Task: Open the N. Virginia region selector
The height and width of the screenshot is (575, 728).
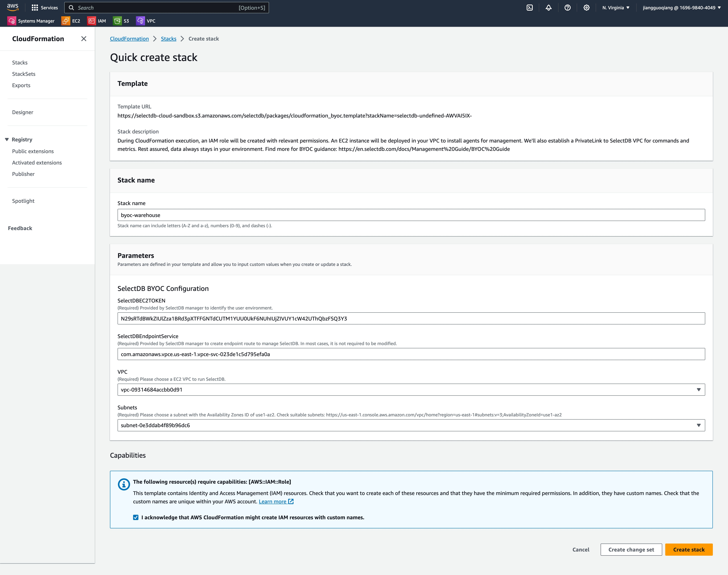Action: click(x=616, y=7)
